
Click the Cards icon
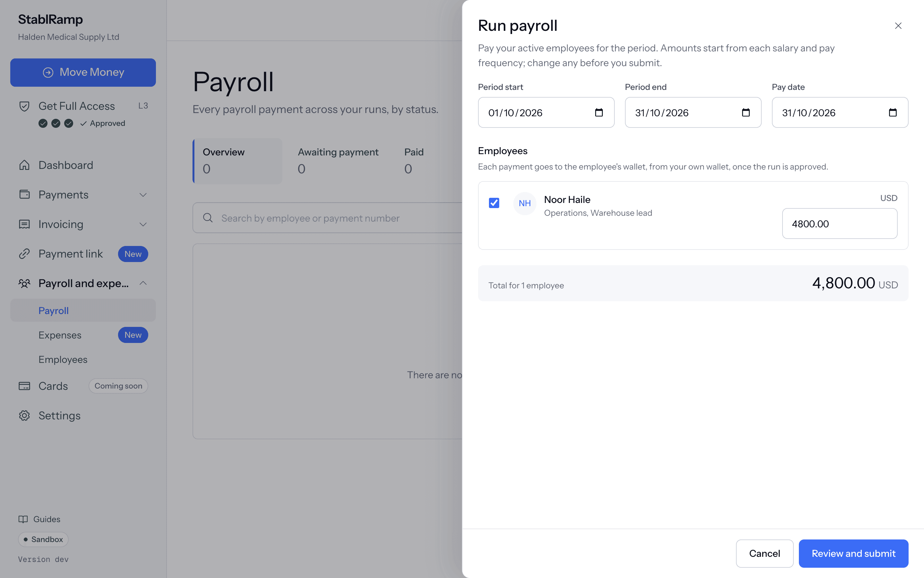tap(24, 386)
